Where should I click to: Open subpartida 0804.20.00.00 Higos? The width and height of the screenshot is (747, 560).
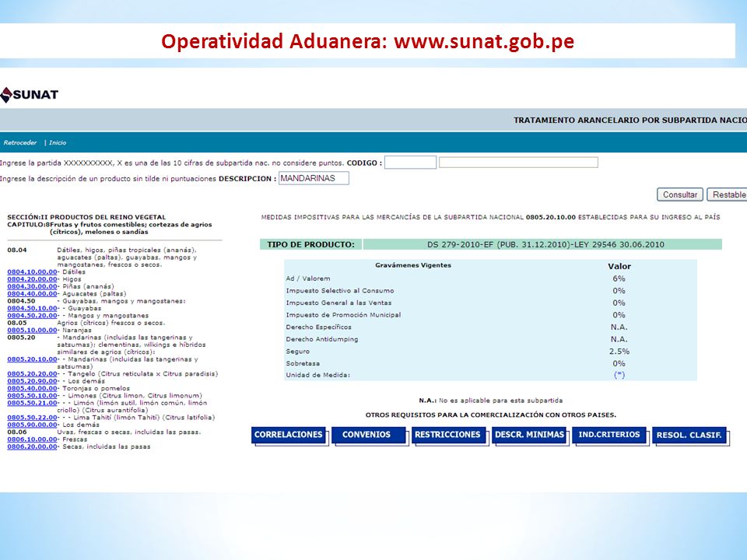coord(32,279)
